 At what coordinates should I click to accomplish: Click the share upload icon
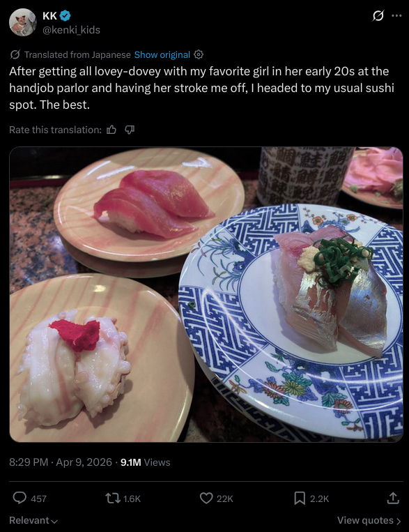393,498
